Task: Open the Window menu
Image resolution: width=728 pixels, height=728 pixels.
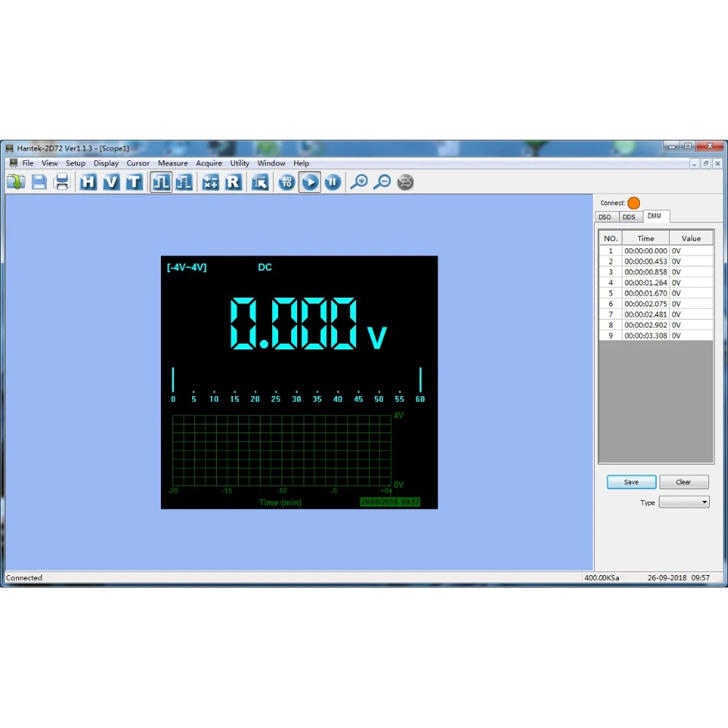Action: (x=271, y=163)
